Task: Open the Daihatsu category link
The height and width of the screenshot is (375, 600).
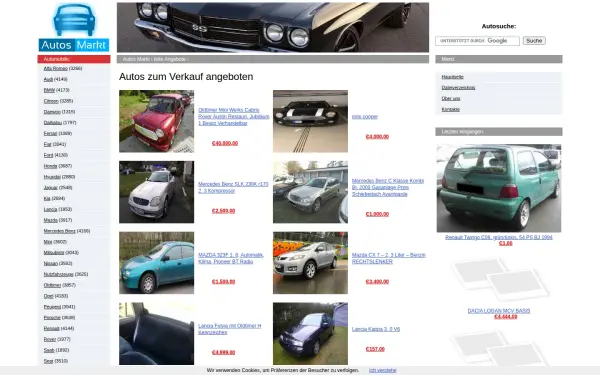Action: 53,123
